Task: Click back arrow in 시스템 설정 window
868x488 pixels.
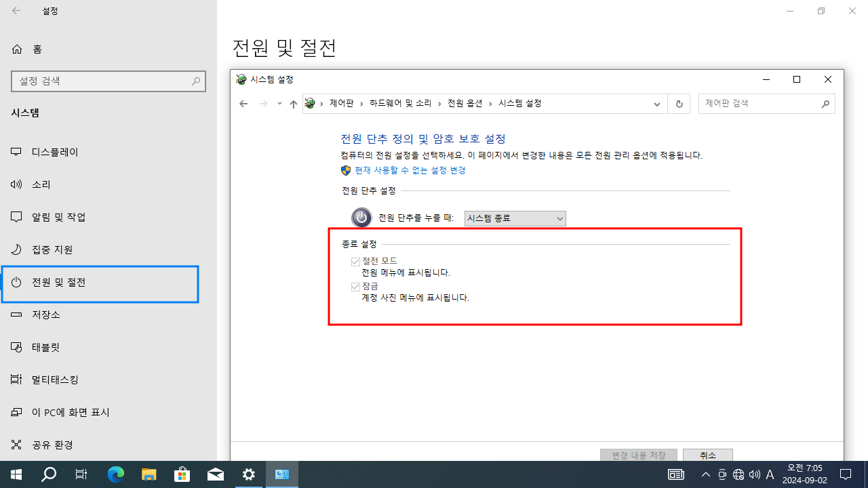Action: point(243,104)
